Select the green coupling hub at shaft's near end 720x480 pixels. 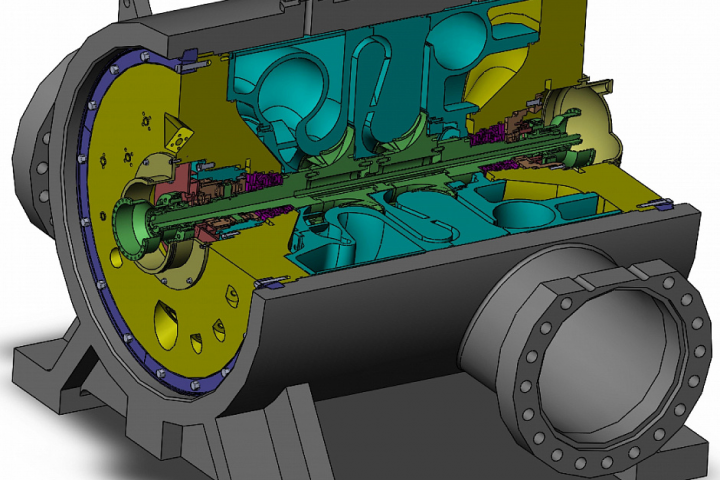[x=135, y=230]
